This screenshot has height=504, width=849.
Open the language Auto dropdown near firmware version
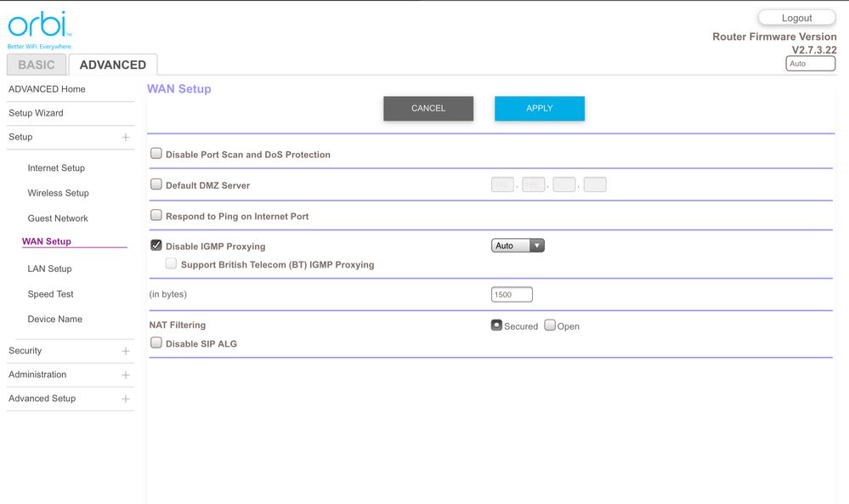(x=810, y=64)
